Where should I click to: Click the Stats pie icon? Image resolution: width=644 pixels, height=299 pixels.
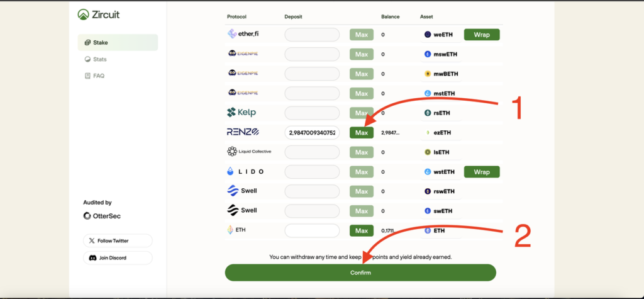(x=87, y=59)
